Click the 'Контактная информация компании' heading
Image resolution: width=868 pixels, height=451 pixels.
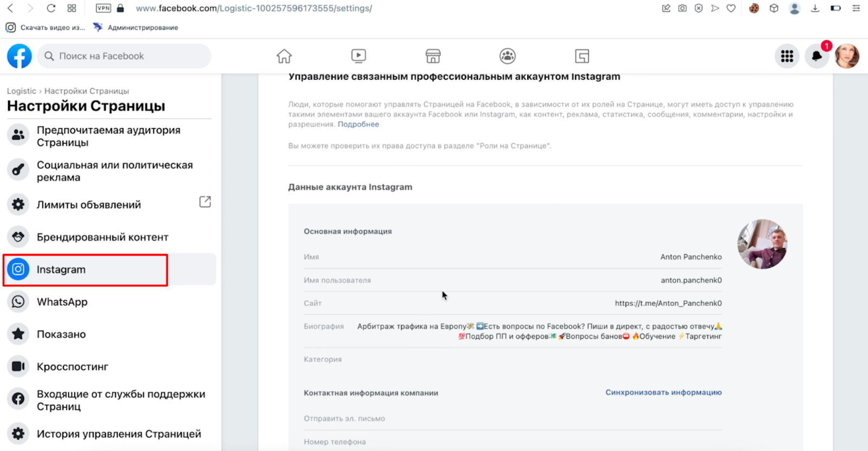[x=371, y=393]
